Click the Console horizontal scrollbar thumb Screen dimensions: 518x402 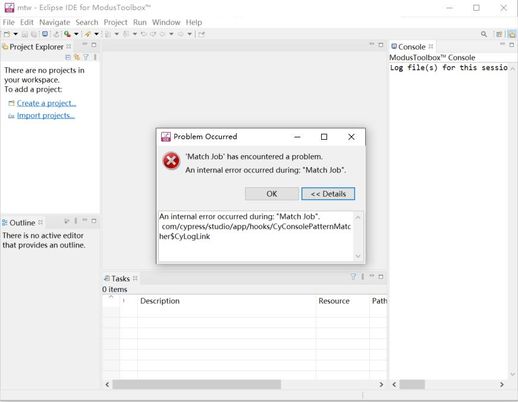point(412,385)
